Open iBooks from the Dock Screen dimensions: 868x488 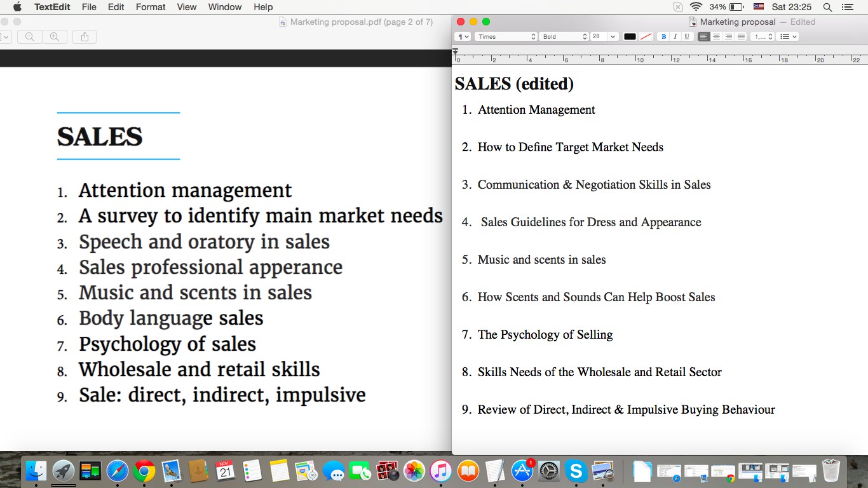468,471
